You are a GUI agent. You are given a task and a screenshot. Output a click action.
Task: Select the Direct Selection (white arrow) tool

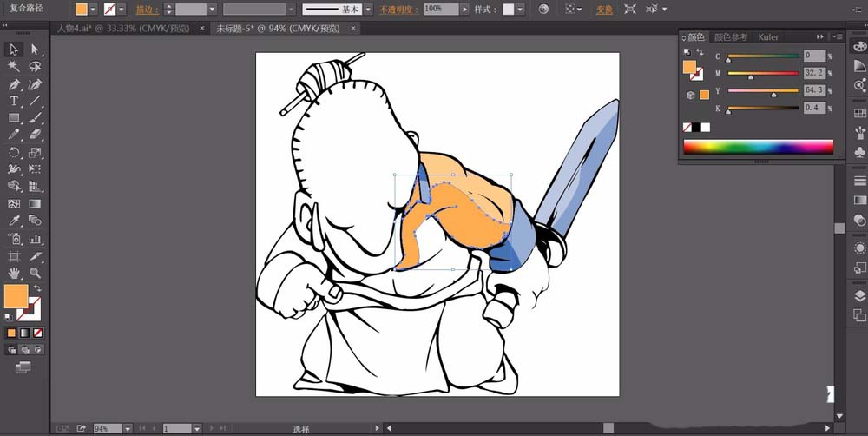pos(35,50)
